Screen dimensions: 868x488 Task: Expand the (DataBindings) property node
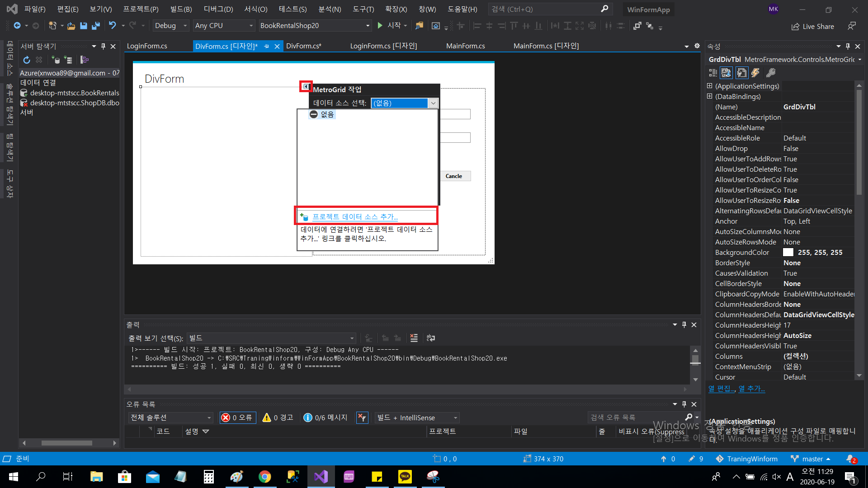point(710,96)
